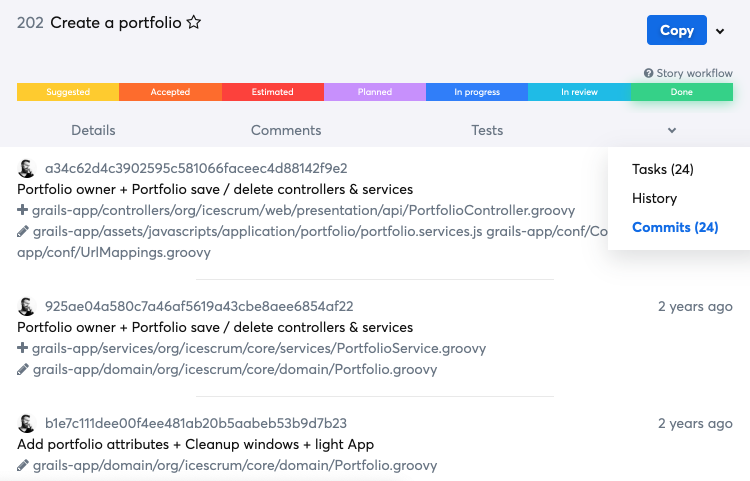This screenshot has height=481, width=750.
Task: Select Commits (24) from the menu
Action: [x=675, y=227]
